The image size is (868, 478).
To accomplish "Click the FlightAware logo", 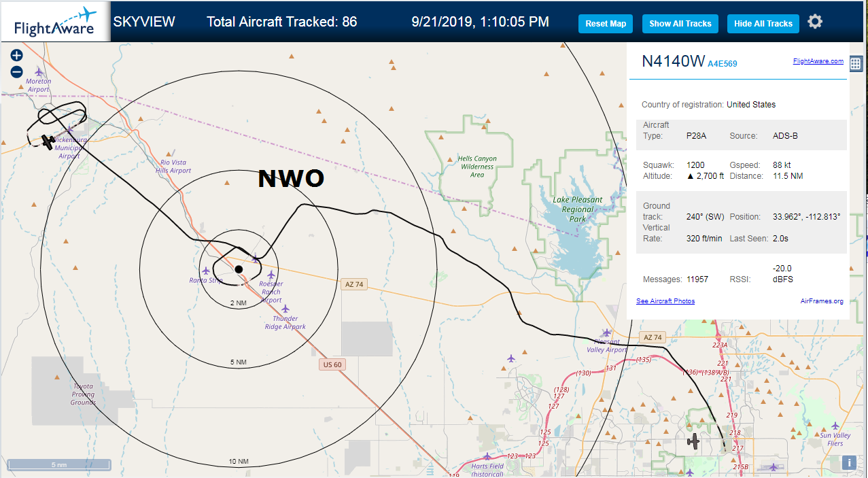I will (54, 22).
